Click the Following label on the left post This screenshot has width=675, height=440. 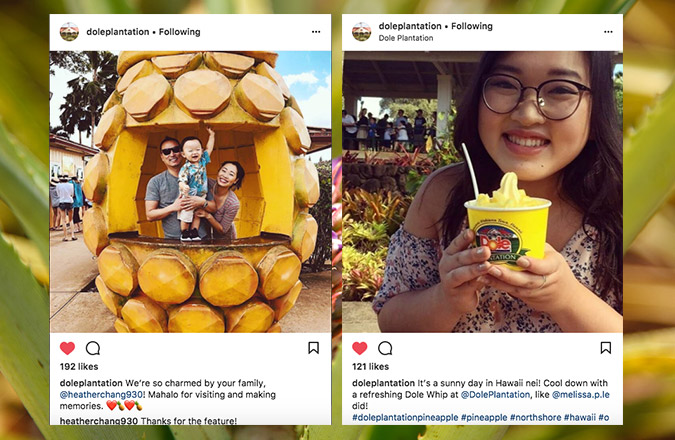click(180, 32)
